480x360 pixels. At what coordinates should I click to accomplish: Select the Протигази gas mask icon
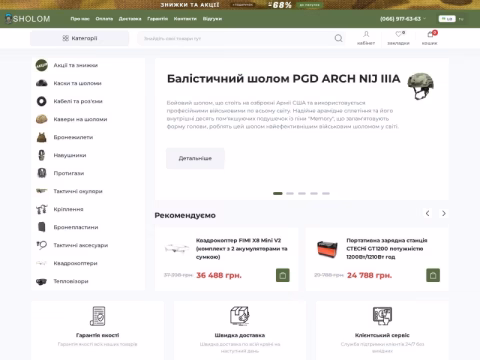pyautogui.click(x=42, y=173)
